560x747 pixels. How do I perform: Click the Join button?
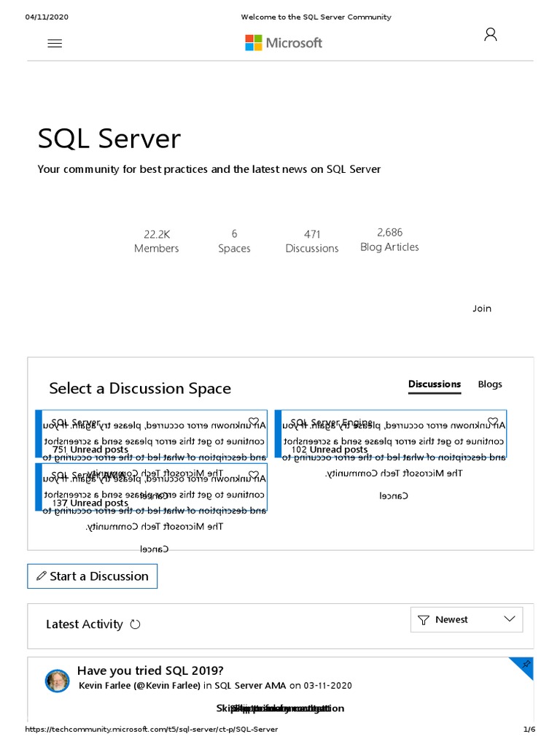pos(482,309)
